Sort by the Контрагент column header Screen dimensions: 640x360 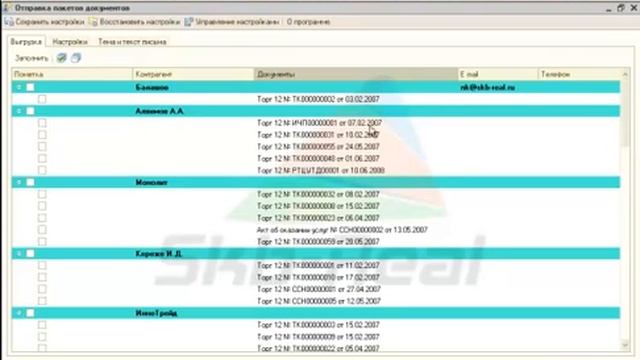tap(193, 74)
